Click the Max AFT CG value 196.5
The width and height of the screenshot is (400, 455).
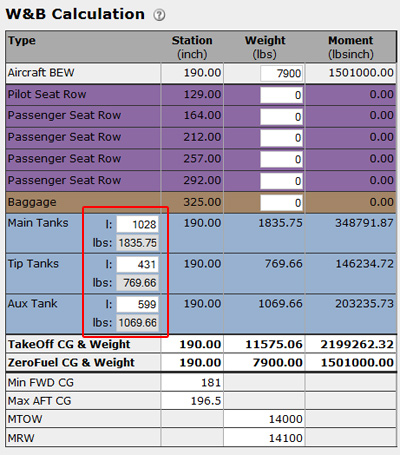[x=206, y=401]
